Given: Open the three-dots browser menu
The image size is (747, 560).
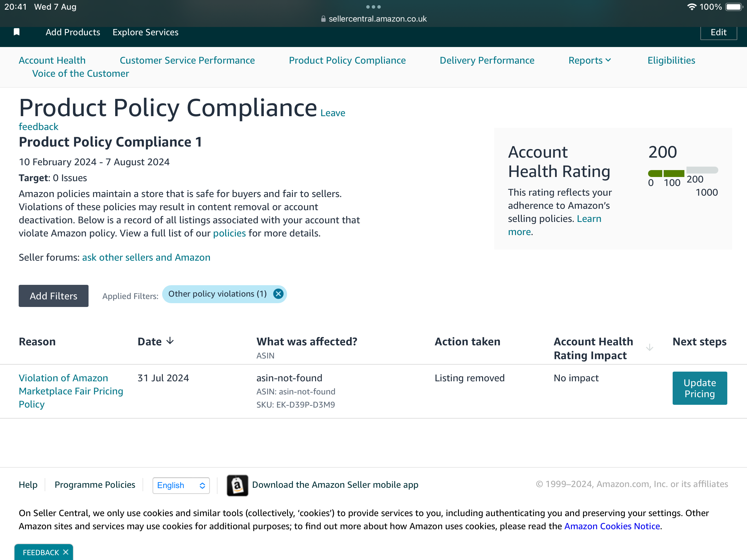Looking at the screenshot, I should click(x=373, y=7).
